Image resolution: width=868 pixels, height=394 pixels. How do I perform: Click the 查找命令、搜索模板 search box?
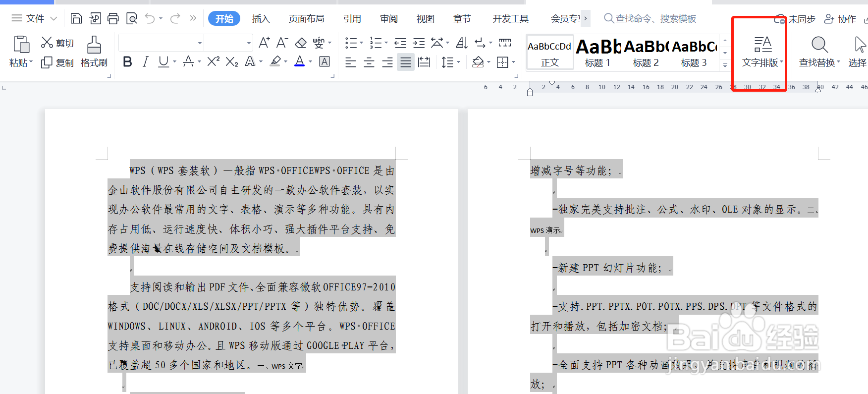tap(650, 19)
